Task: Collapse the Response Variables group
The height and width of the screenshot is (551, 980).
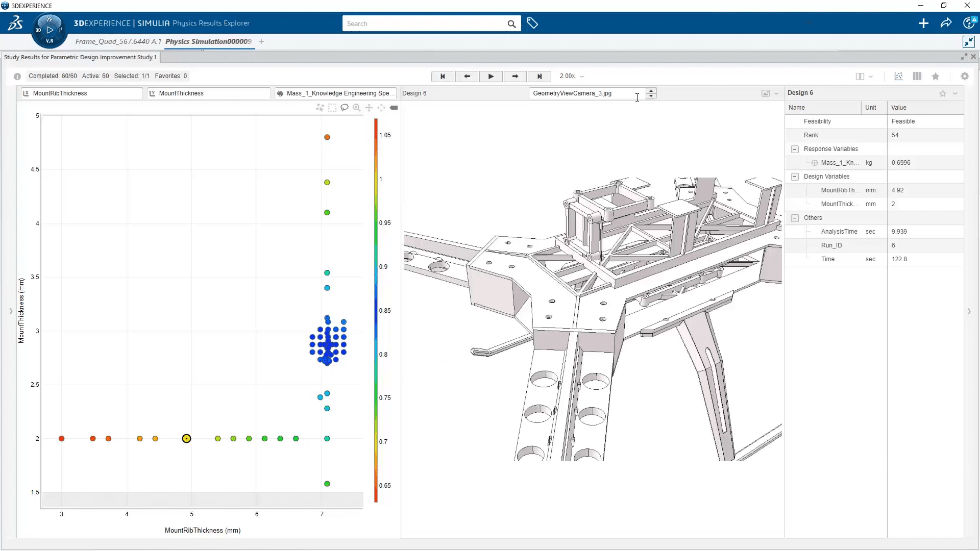Action: [795, 149]
